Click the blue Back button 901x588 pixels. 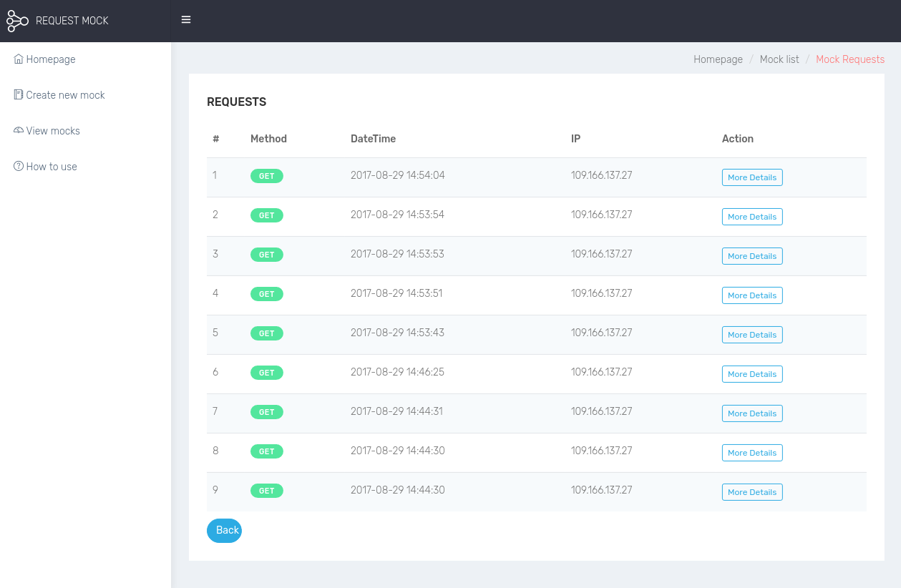click(225, 530)
